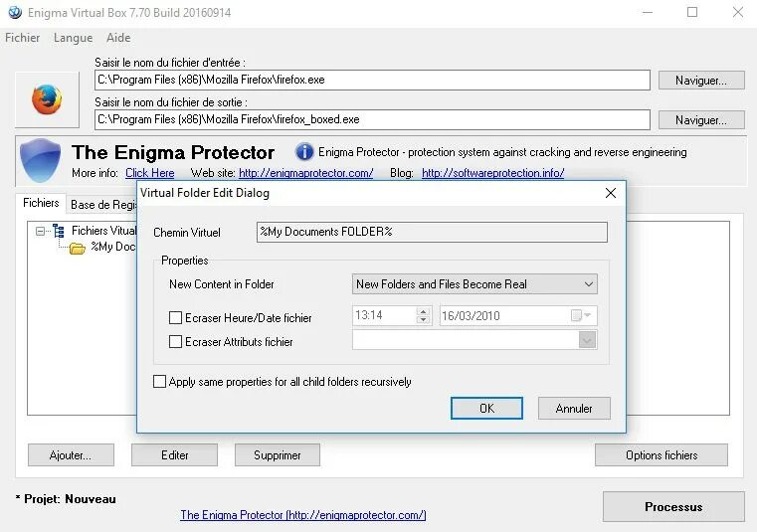The height and width of the screenshot is (532, 757).
Task: Enable Ecraser Attributs fichier checkbox
Action: click(x=175, y=342)
